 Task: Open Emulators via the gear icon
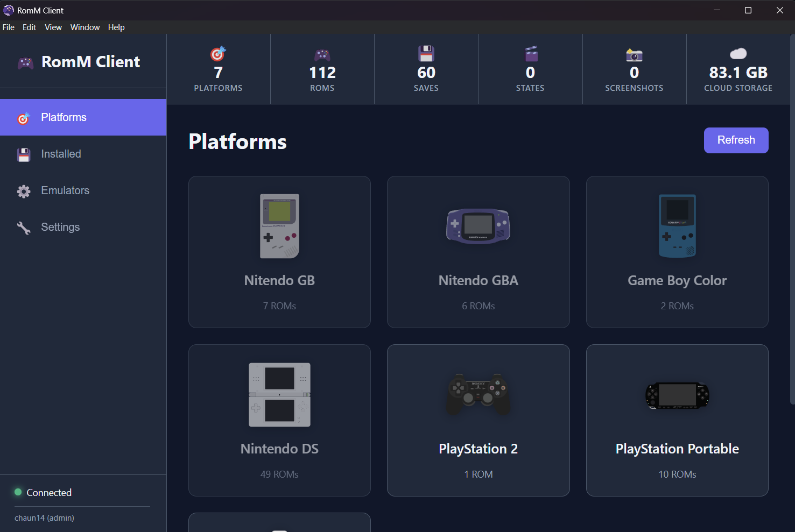(24, 190)
